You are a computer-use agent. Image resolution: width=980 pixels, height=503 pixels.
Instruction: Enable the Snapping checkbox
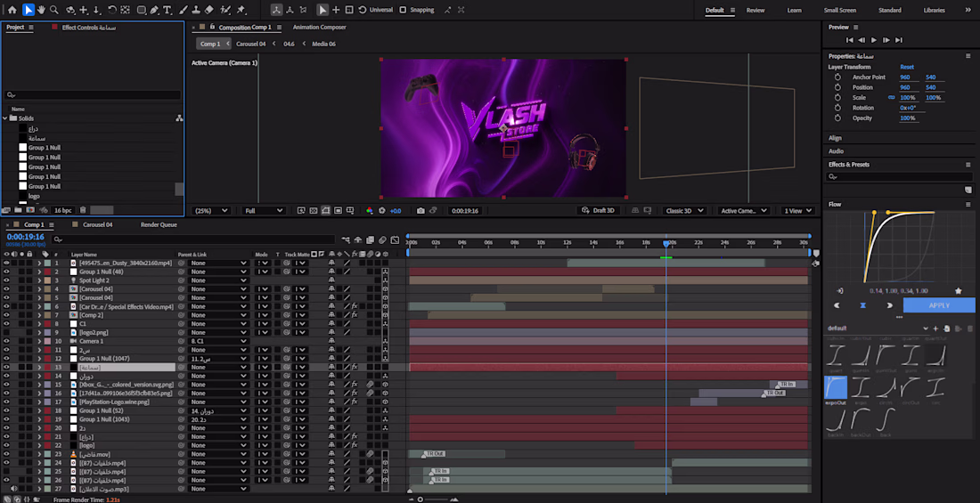(x=403, y=10)
